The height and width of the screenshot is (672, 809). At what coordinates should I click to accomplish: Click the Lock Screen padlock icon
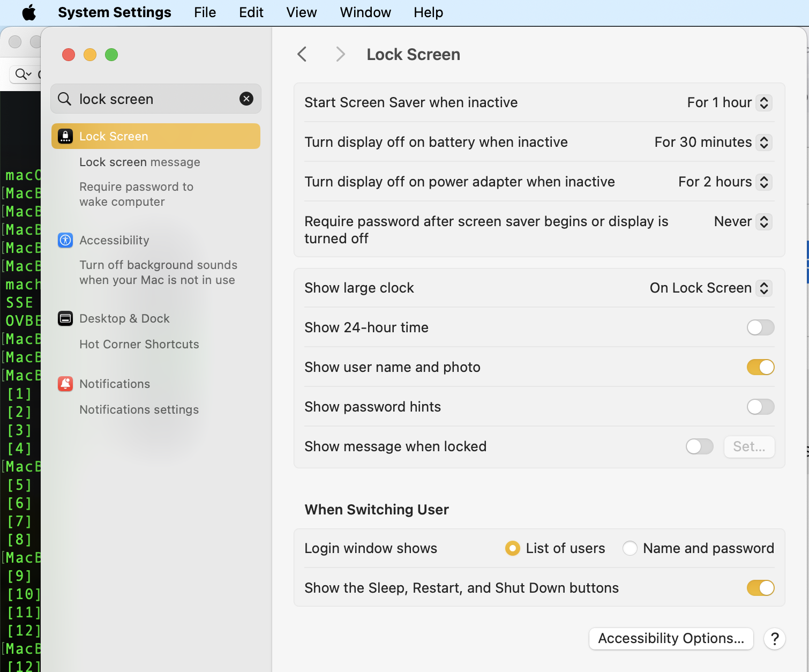click(x=65, y=136)
